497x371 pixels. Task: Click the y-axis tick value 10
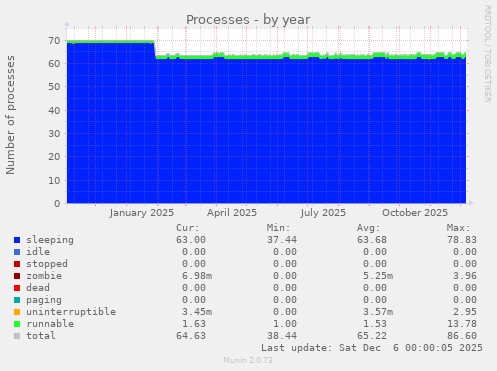pyautogui.click(x=54, y=180)
